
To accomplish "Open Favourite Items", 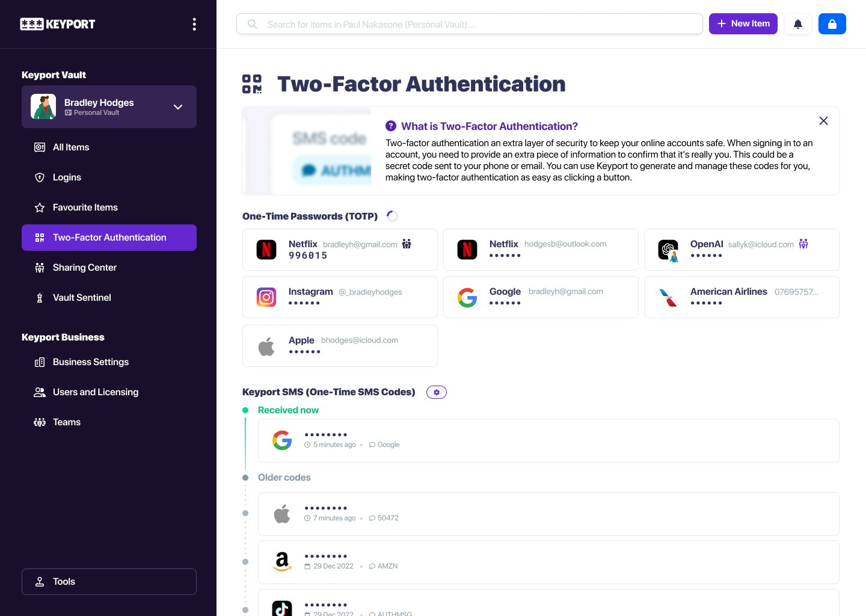I will point(109,208).
